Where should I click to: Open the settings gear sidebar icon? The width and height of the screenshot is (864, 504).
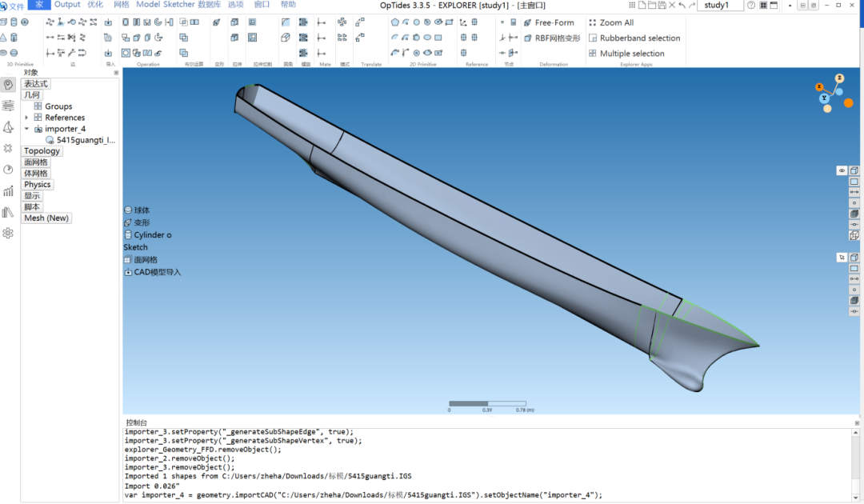pyautogui.click(x=8, y=233)
